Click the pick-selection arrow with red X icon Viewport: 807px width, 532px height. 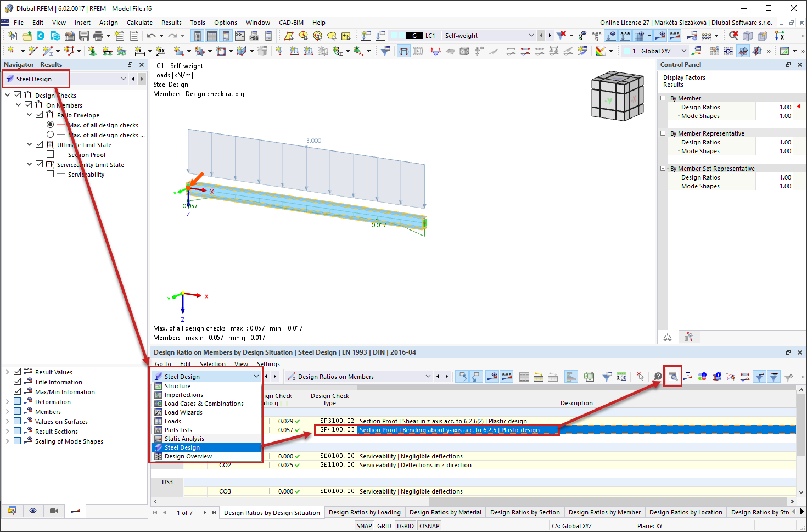(641, 377)
